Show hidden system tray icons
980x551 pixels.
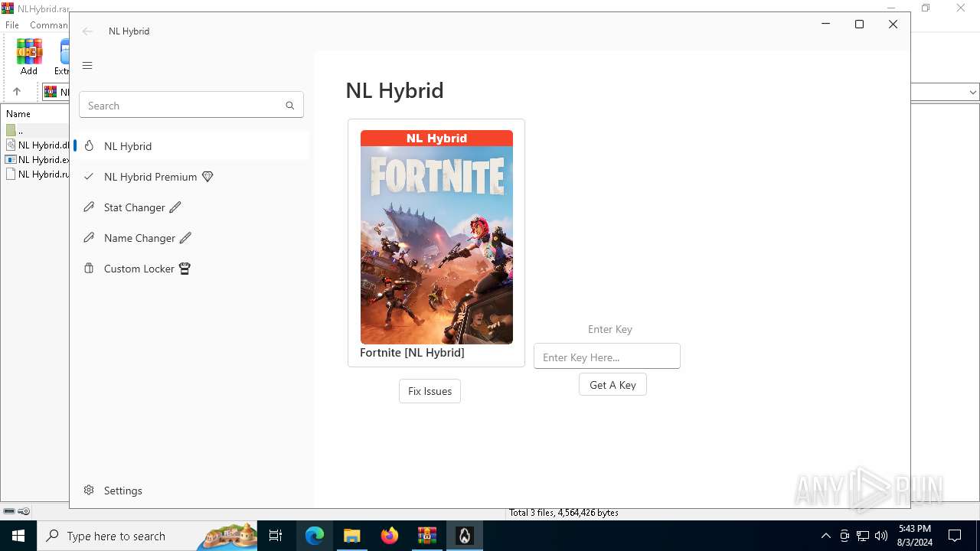[825, 536]
